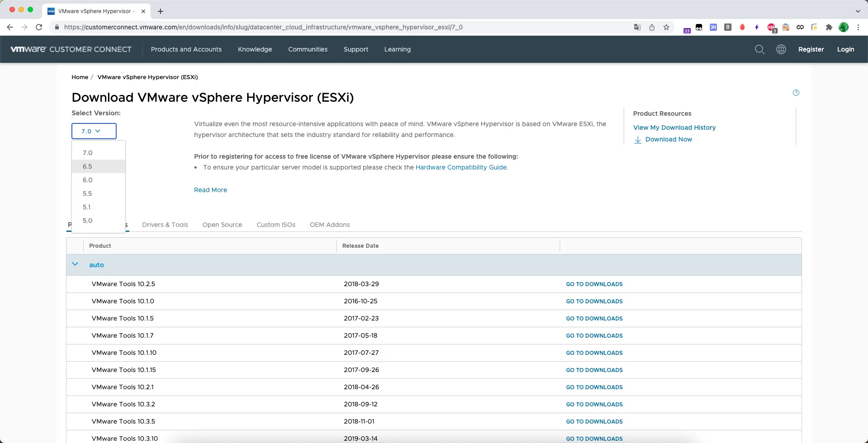
Task: Click the red drop extension icon
Action: (x=742, y=27)
